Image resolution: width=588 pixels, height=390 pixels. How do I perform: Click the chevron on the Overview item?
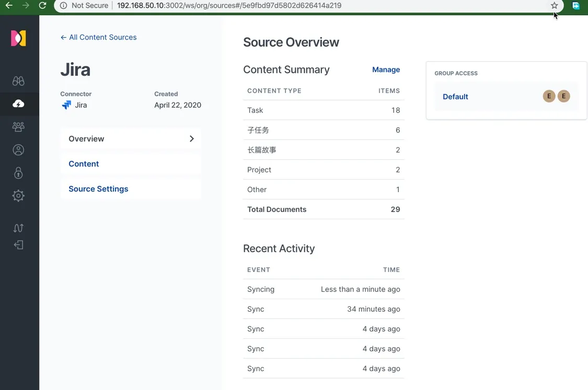coord(191,139)
